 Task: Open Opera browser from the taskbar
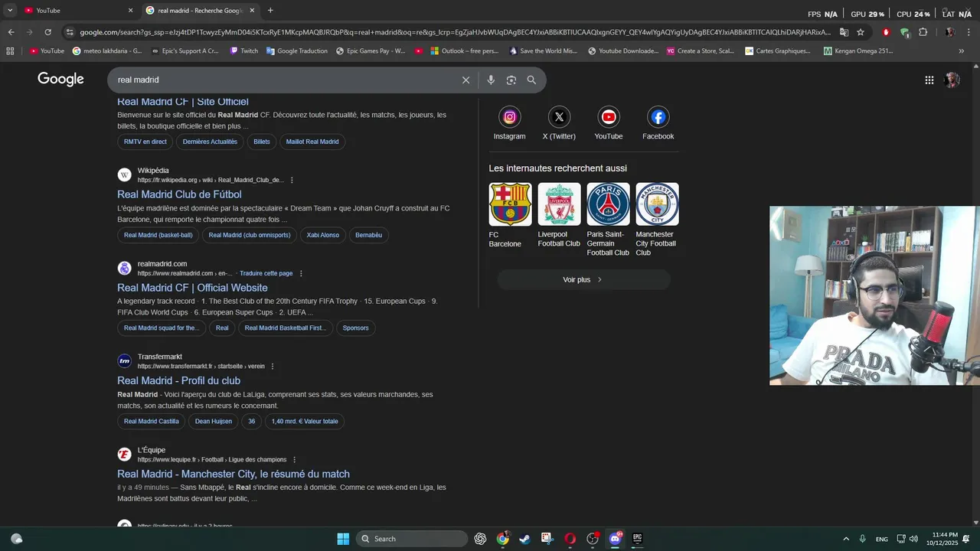pos(570,539)
